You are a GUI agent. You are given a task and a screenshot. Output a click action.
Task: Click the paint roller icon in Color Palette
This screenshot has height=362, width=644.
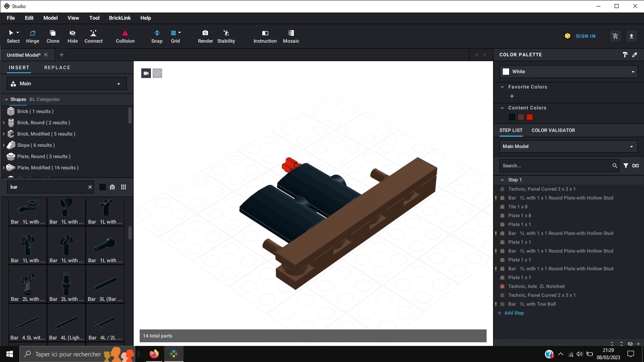(625, 55)
